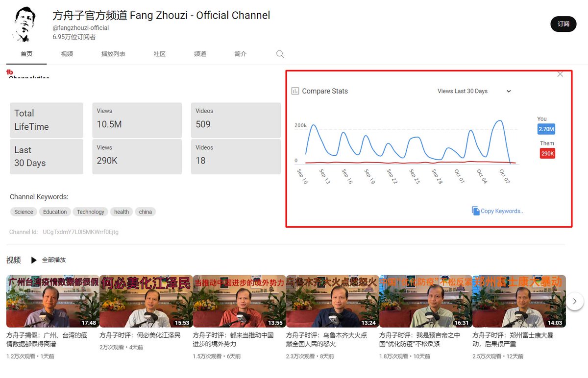Click the channel name Fang Zhouzi - Official Channel
The image size is (588, 378).
(161, 15)
